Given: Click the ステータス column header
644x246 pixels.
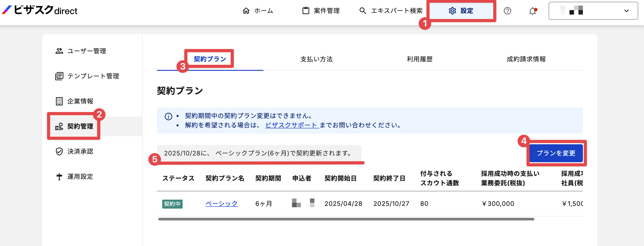Looking at the screenshot, I should coord(178,178).
